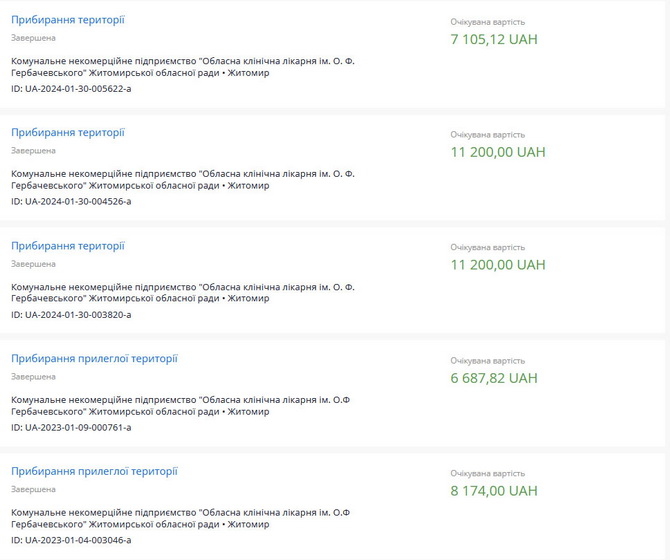
Task: Open the Прибирання території tender with ID ending 003820-a
Action: coord(68,246)
